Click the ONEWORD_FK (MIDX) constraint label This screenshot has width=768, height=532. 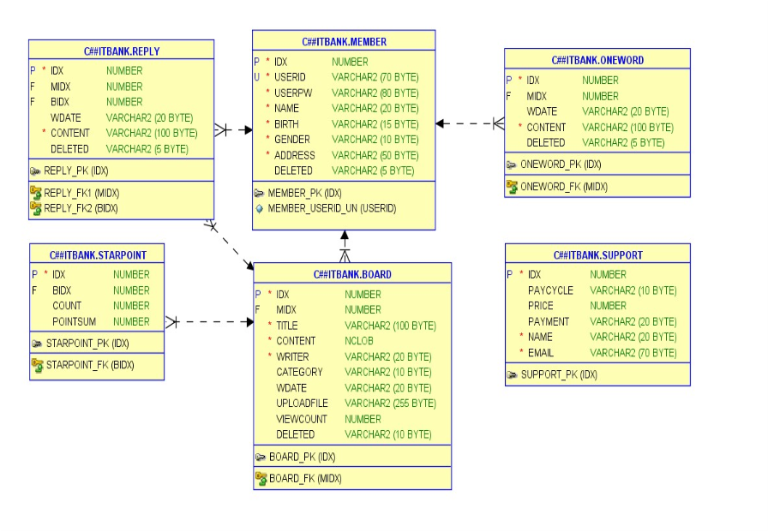click(x=564, y=187)
